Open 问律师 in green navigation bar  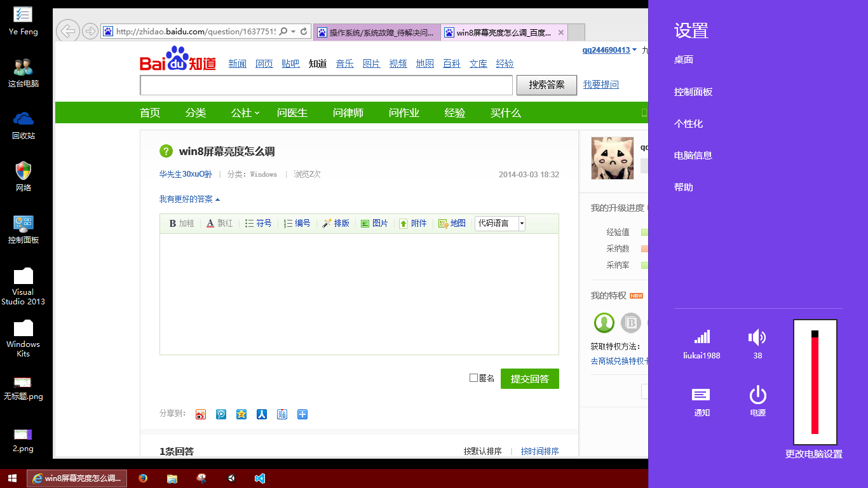coord(348,112)
